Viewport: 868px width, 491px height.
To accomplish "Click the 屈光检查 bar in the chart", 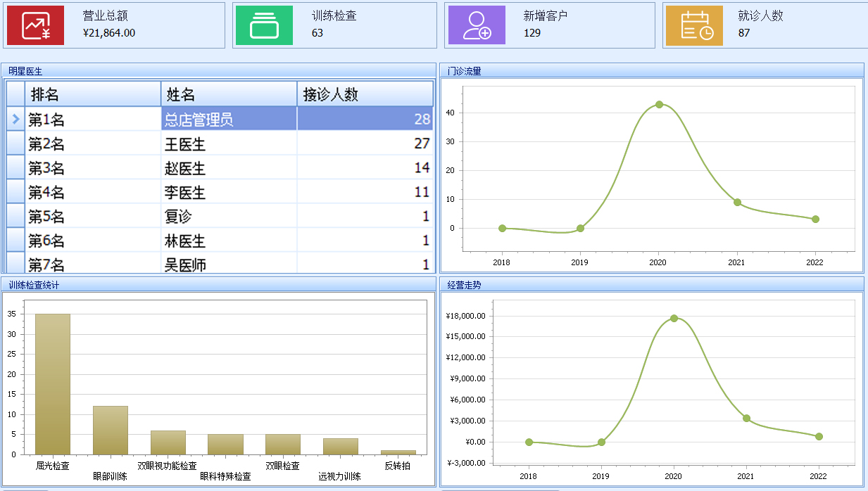I will (53, 384).
